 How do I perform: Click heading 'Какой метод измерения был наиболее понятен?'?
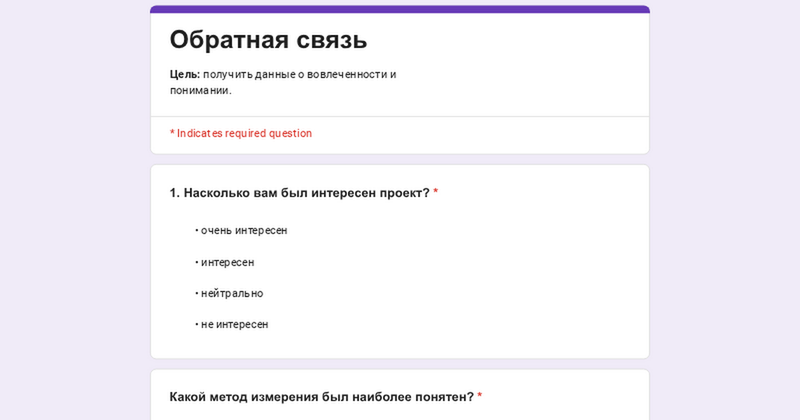click(x=321, y=397)
